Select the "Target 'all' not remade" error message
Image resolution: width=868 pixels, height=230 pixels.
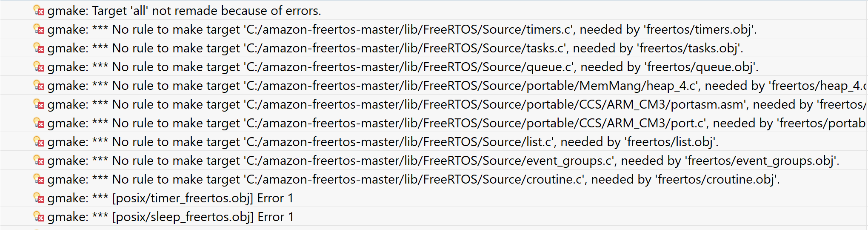pos(184,11)
